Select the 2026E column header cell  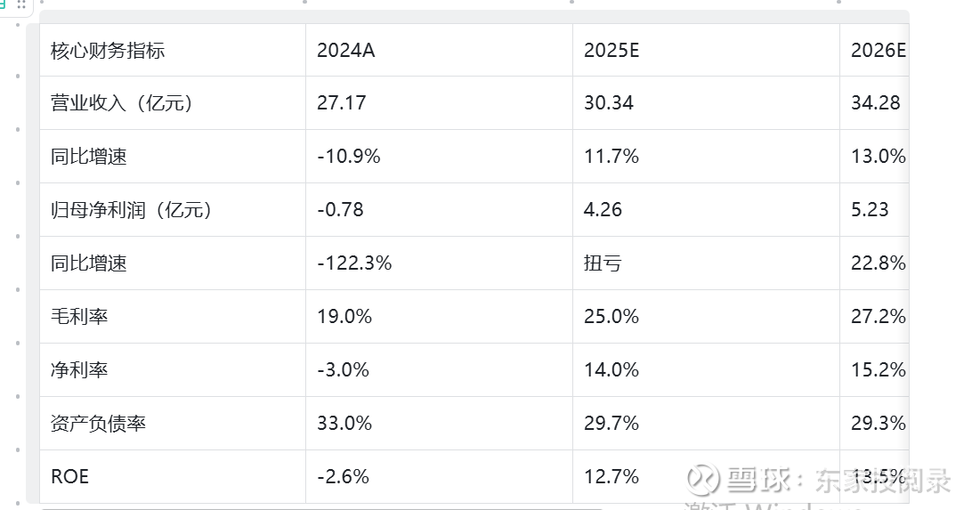874,50
